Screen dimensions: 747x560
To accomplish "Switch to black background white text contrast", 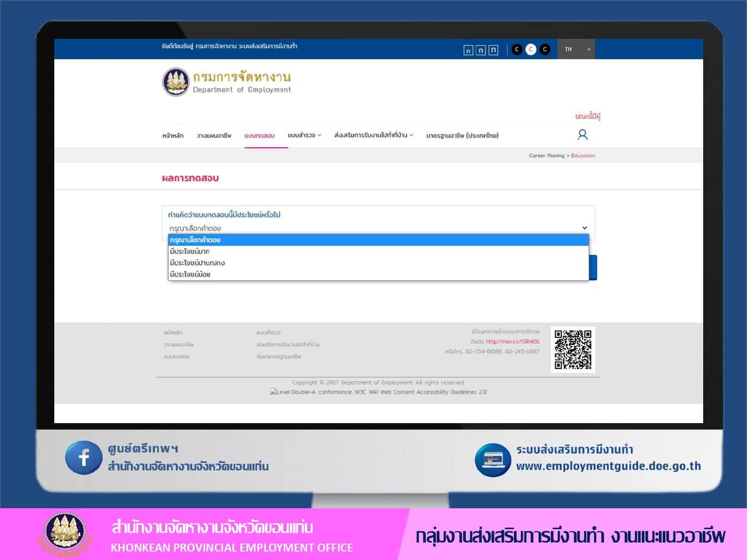I will tap(517, 49).
